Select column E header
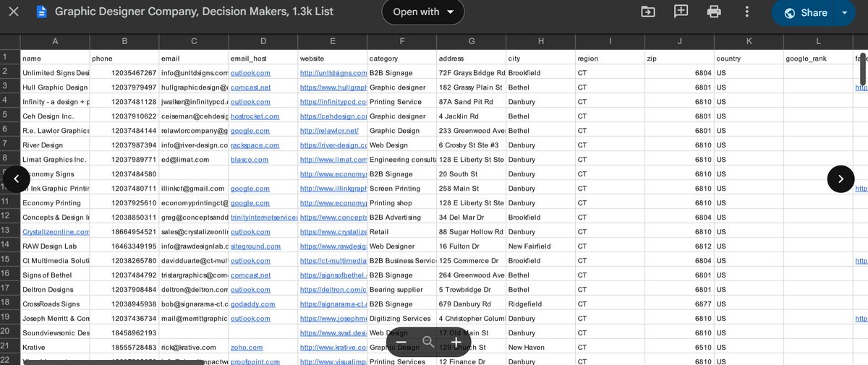The image size is (868, 365). pos(332,41)
